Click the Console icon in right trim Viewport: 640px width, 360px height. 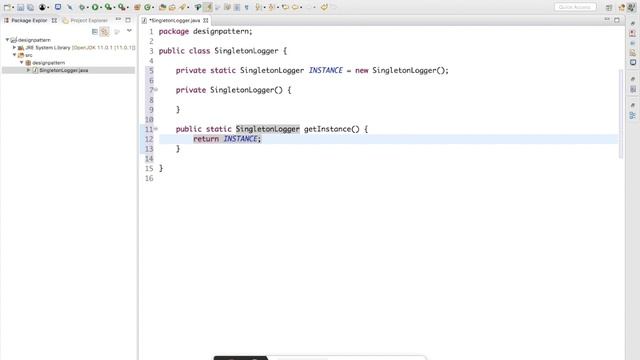click(x=633, y=62)
